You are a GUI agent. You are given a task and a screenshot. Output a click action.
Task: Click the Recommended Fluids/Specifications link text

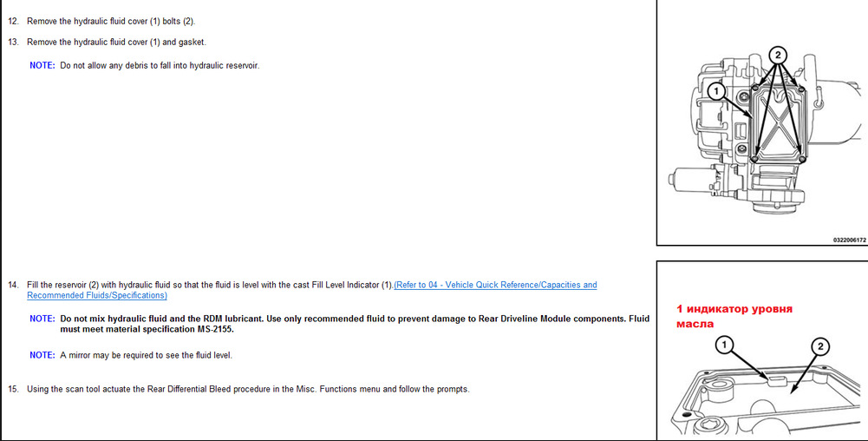pyautogui.click(x=97, y=295)
